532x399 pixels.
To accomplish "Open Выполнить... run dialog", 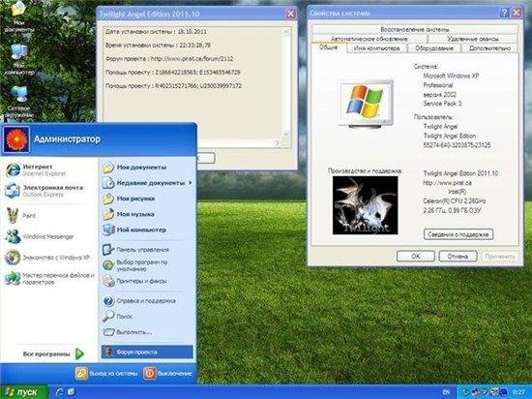I will click(128, 332).
